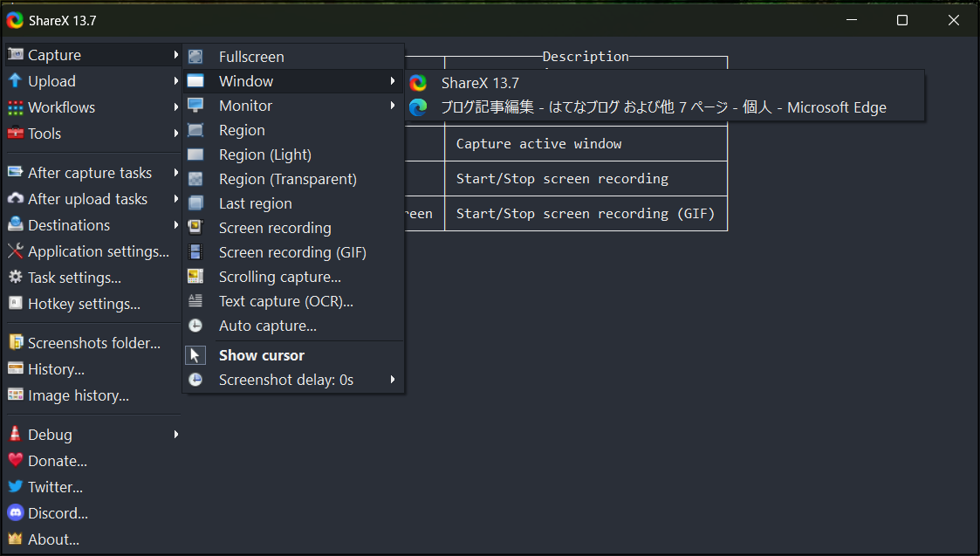980x556 pixels.
Task: Click the Application settings wrench icon
Action: pyautogui.click(x=16, y=251)
